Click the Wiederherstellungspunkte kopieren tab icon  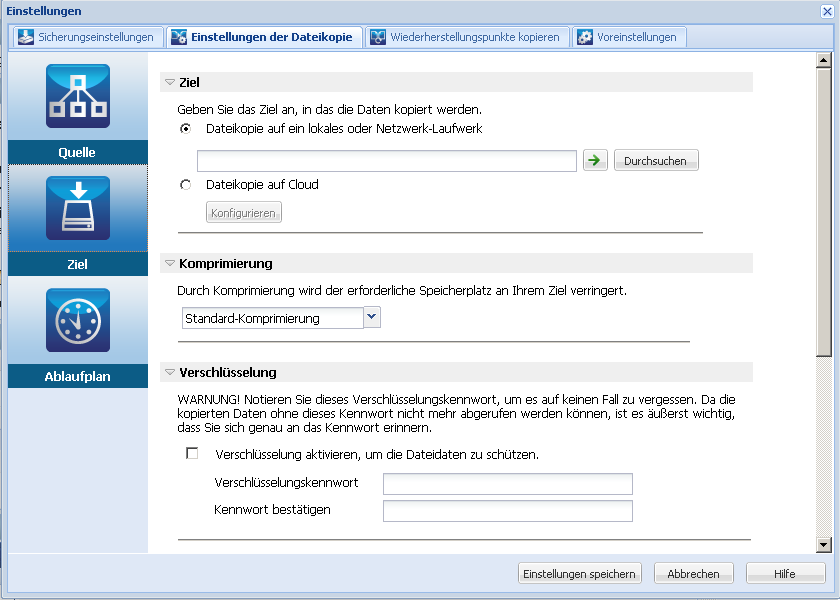pos(378,37)
